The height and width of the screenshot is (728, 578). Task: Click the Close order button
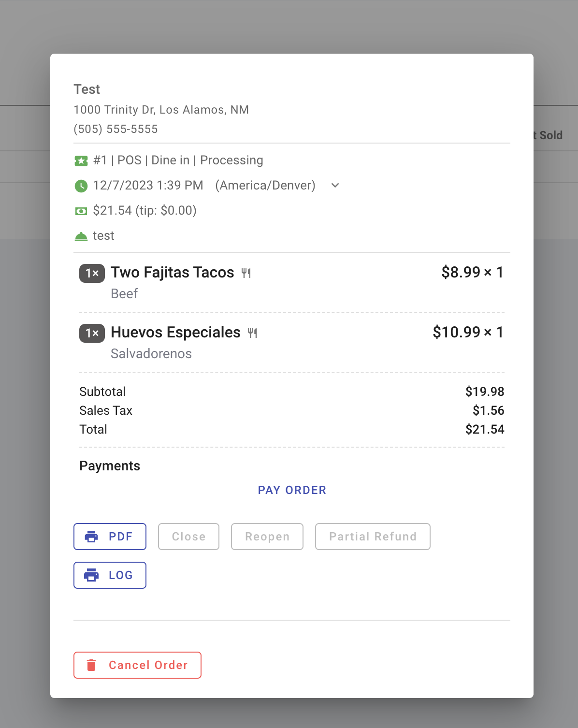(188, 537)
